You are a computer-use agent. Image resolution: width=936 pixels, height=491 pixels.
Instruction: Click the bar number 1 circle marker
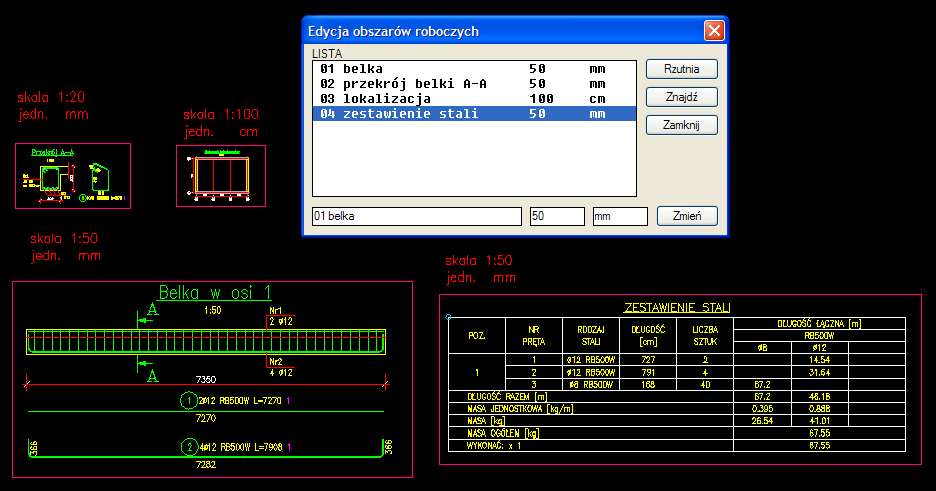[x=189, y=400]
